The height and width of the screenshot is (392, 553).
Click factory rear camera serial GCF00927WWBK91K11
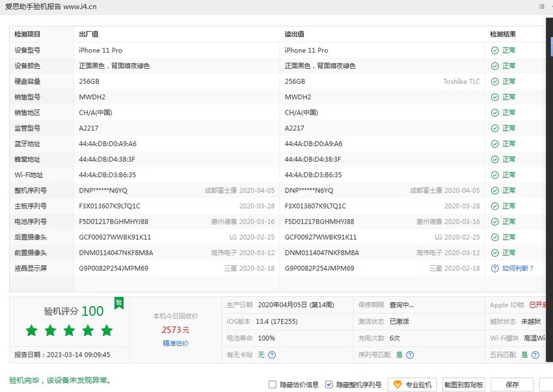[115, 237]
